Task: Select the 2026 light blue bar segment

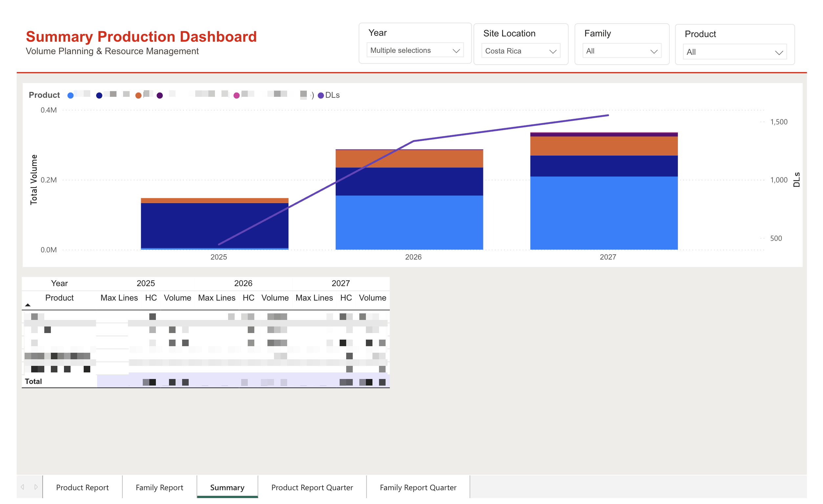Action: pyautogui.click(x=409, y=222)
